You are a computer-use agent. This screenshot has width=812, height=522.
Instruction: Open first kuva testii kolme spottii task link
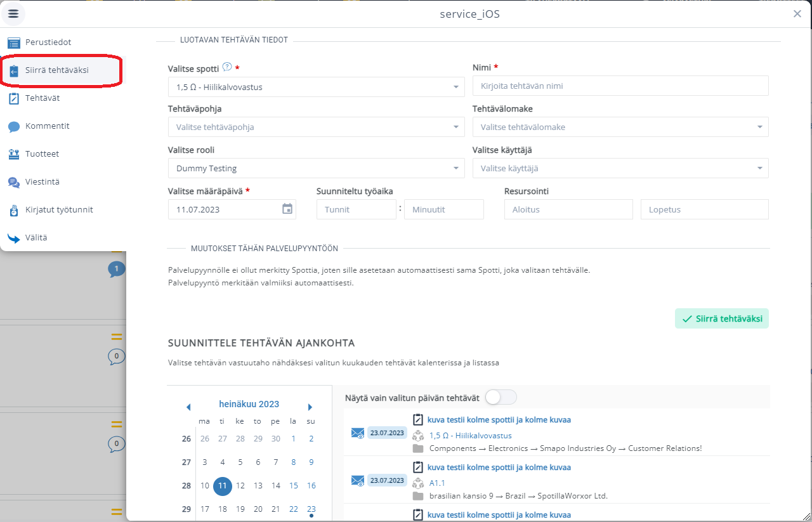(x=499, y=420)
